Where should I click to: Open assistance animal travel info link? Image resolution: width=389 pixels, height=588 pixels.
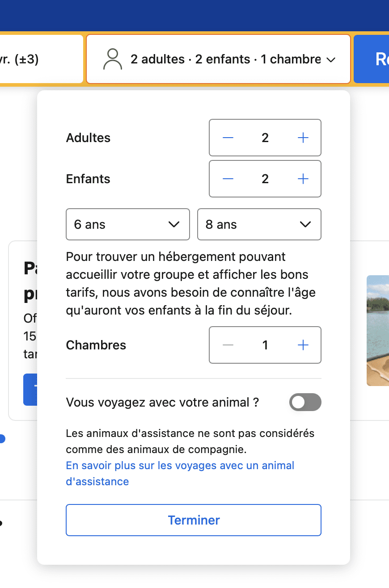point(180,473)
